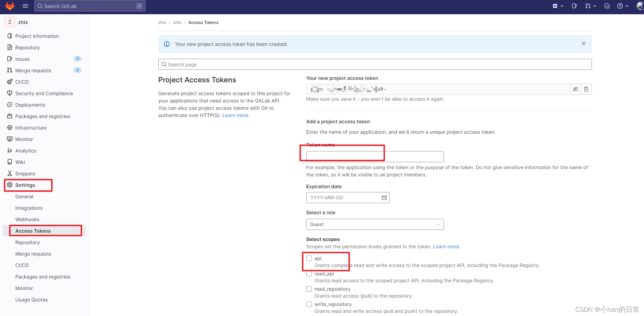This screenshot has width=644, height=316.
Task: Open the issues icon in top bar
Action: pyautogui.click(x=574, y=6)
